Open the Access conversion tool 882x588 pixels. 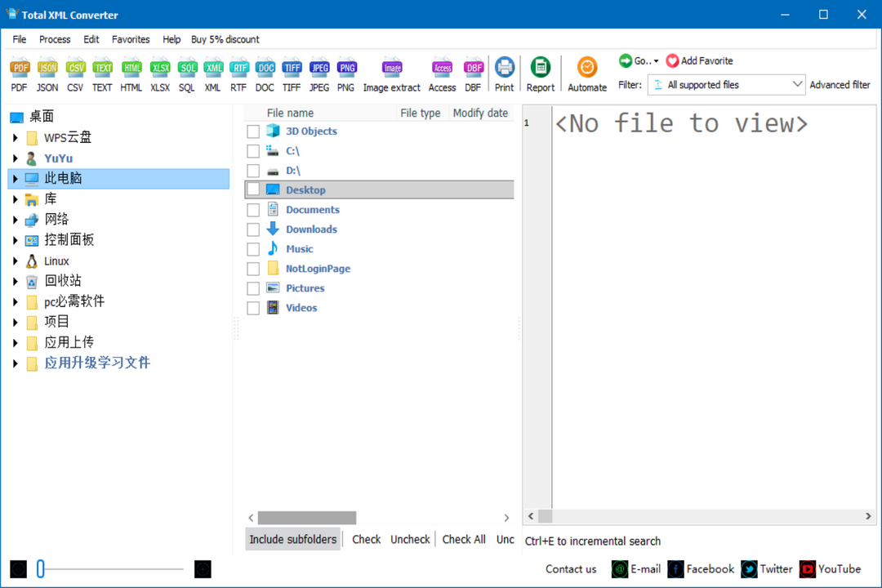(x=442, y=69)
